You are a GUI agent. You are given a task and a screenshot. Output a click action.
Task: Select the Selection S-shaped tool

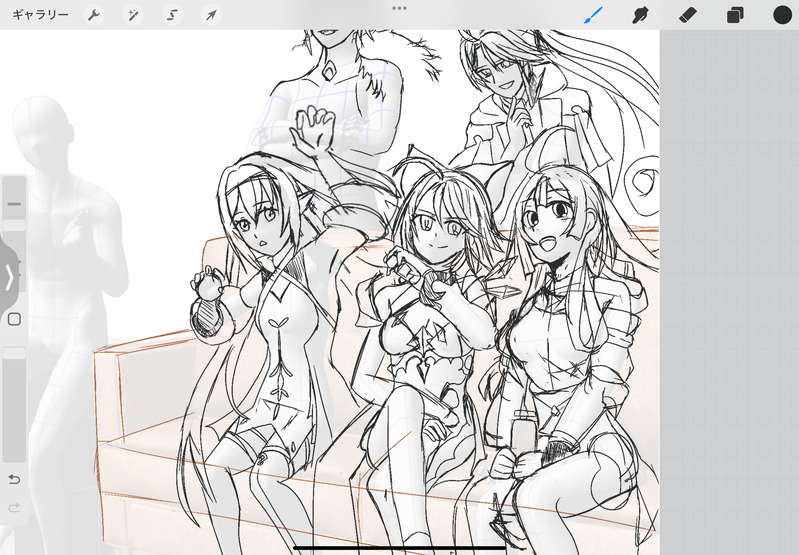172,15
